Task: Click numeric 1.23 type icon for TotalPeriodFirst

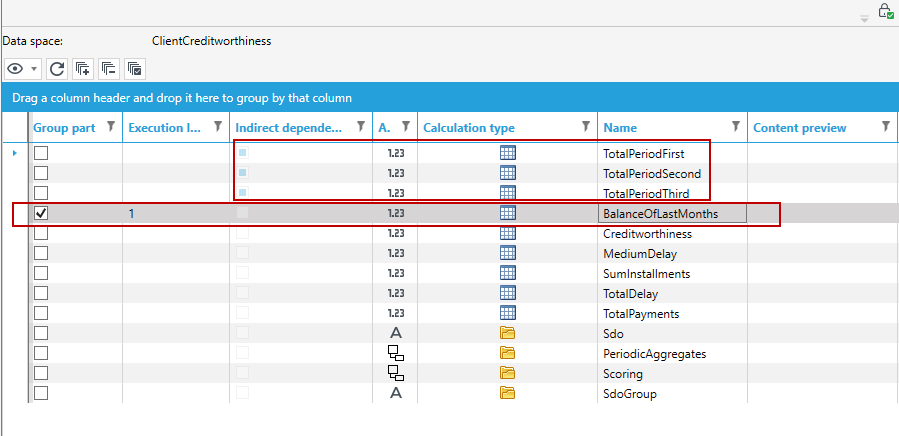Action: pyautogui.click(x=396, y=154)
